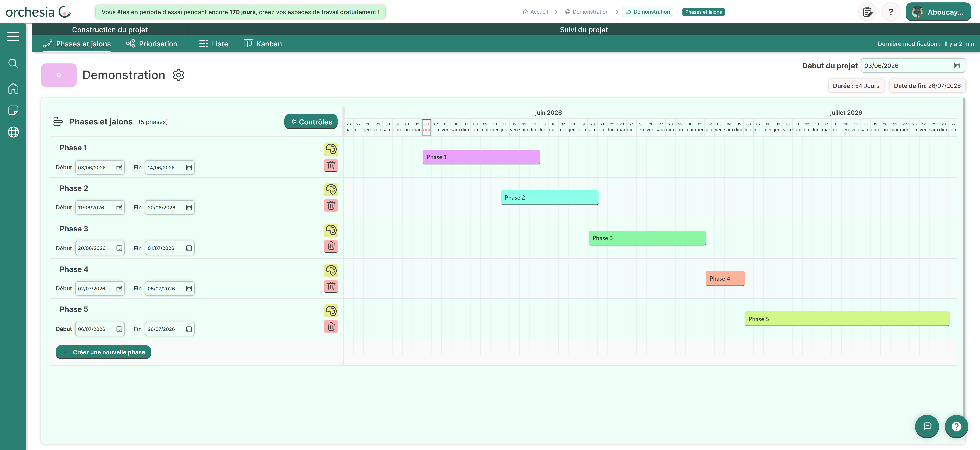Edit Phase 5 Fin date 26/07/2026
Image resolution: width=980 pixels, height=450 pixels.
170,329
